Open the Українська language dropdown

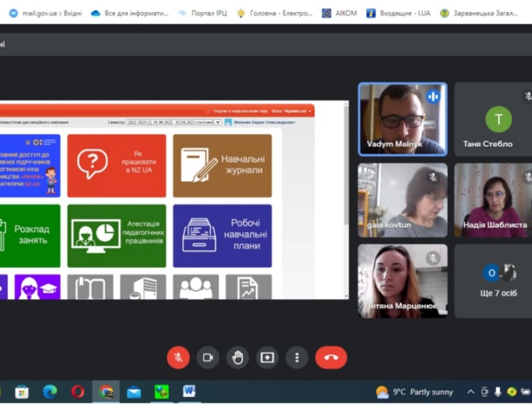pyautogui.click(x=298, y=111)
